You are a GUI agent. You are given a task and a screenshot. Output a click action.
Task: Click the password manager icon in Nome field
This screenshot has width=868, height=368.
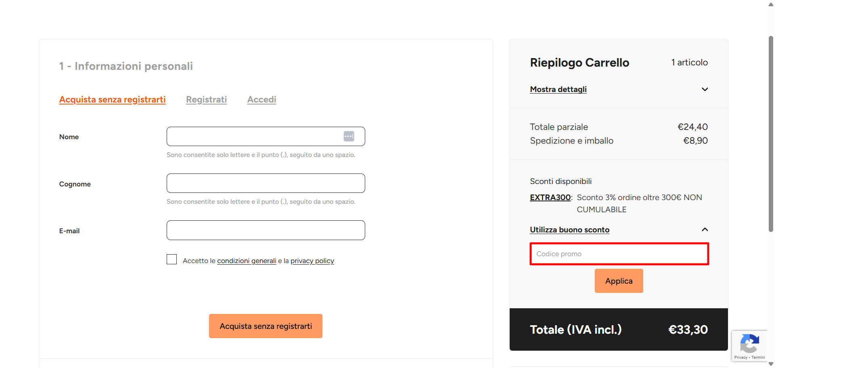tap(349, 136)
